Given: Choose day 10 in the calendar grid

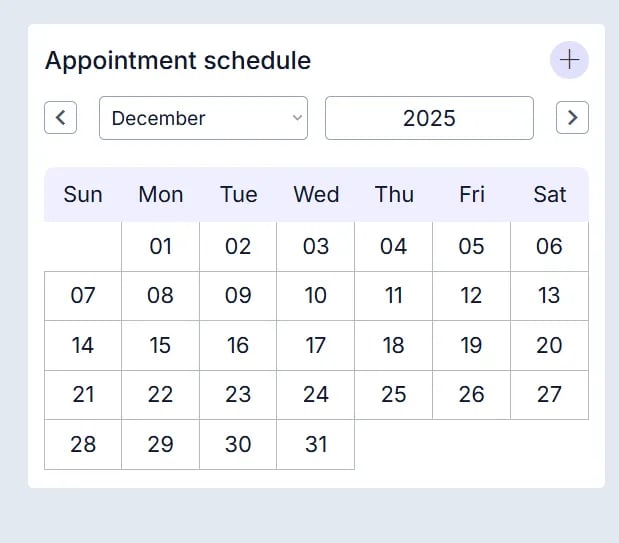Looking at the screenshot, I should tap(316, 296).
